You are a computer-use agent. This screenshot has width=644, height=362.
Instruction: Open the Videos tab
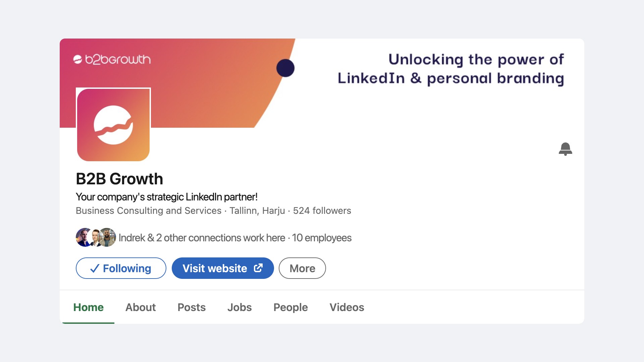tap(347, 307)
